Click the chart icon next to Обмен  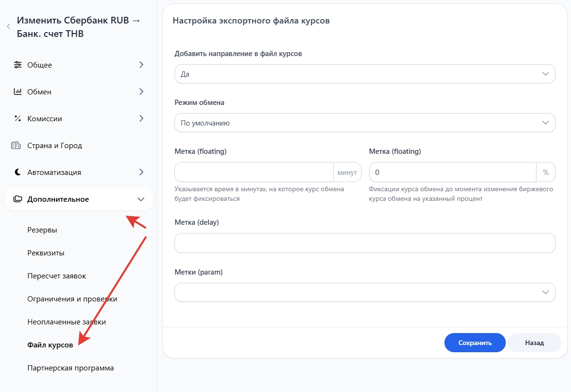click(18, 92)
